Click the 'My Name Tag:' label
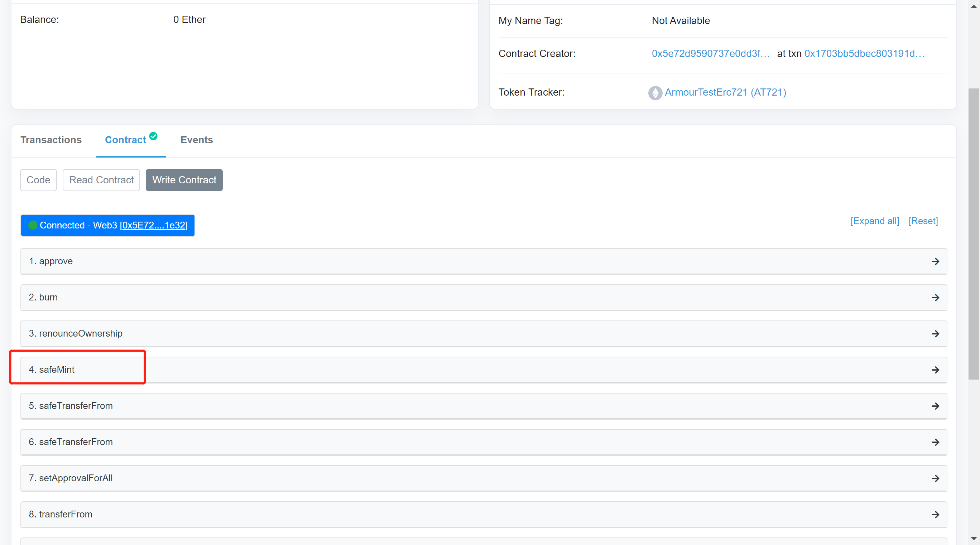 (530, 20)
